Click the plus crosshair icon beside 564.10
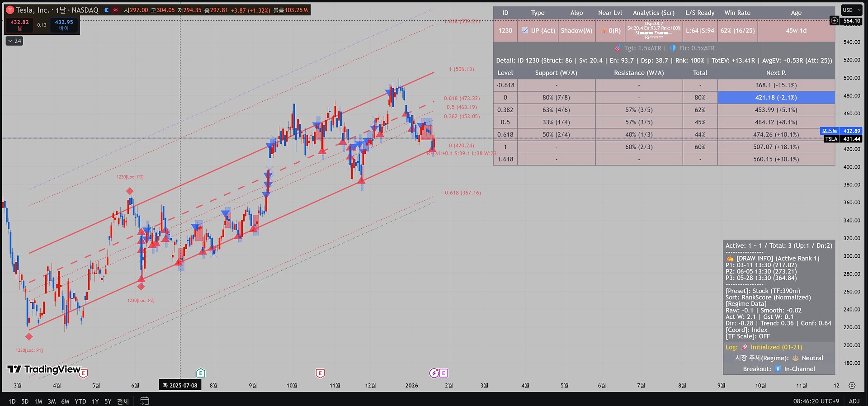 click(x=835, y=20)
